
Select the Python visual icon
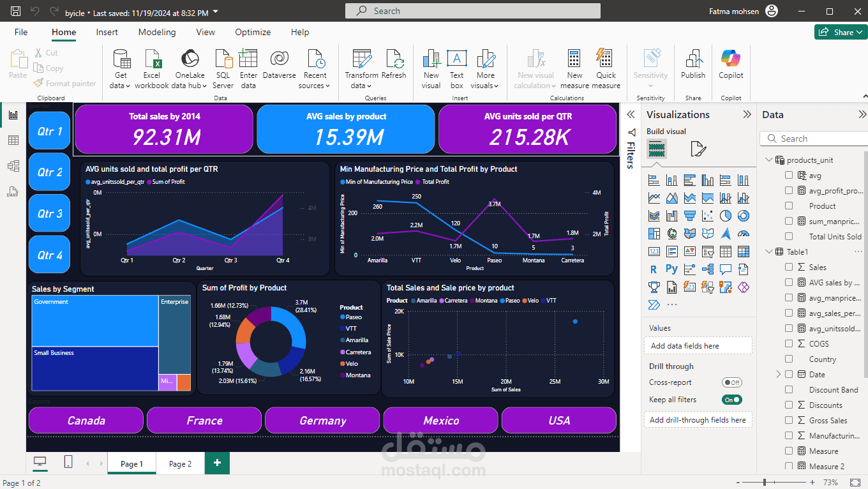[671, 269]
